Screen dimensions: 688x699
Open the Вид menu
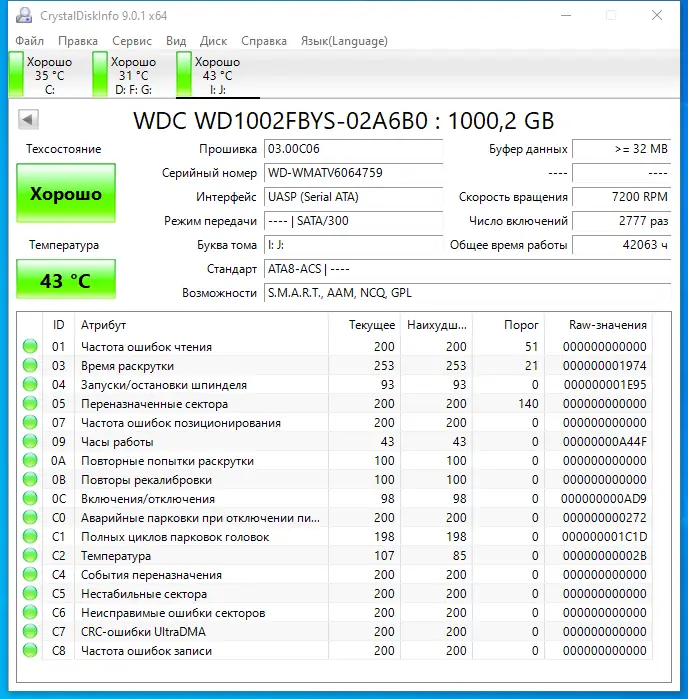click(176, 41)
